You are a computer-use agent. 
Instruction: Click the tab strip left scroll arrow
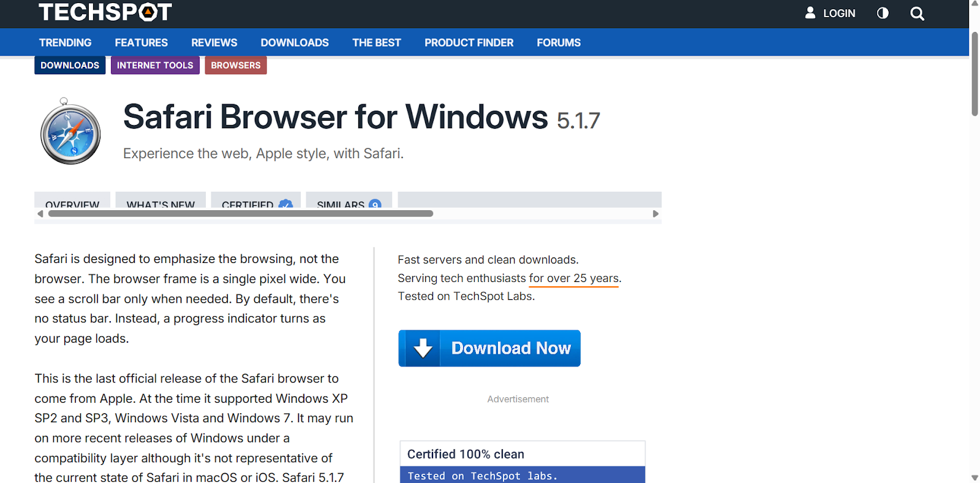coord(40,214)
